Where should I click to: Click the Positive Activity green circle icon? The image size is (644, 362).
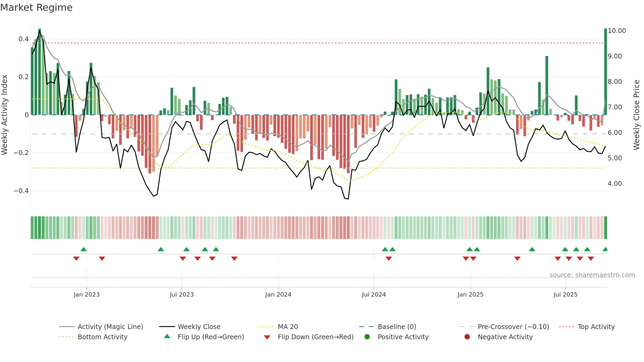point(367,337)
